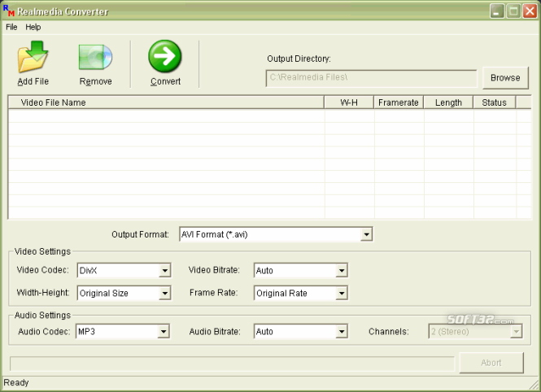Click the Output Directory label
The image size is (541, 392).
point(299,59)
